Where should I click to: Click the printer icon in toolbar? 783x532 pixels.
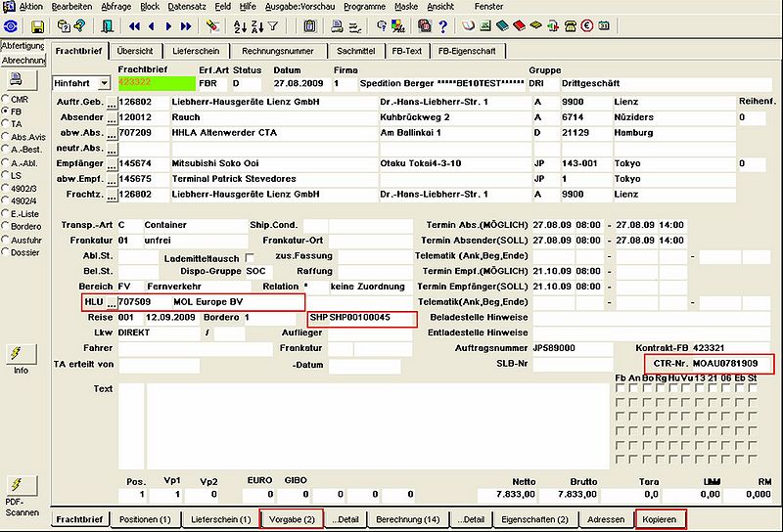pyautogui.click(x=337, y=26)
